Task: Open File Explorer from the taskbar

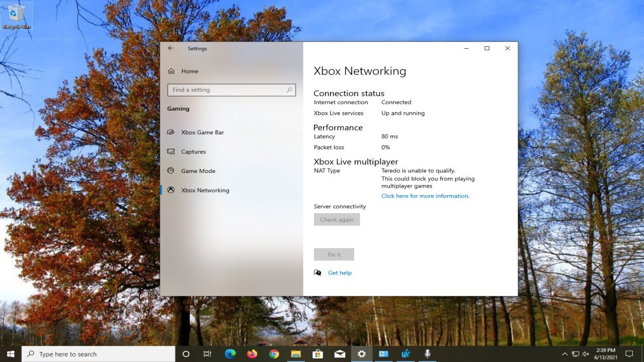Action: 296,354
